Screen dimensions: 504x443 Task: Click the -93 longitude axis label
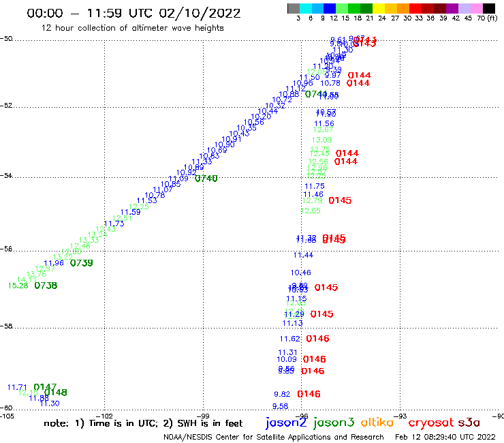400,416
